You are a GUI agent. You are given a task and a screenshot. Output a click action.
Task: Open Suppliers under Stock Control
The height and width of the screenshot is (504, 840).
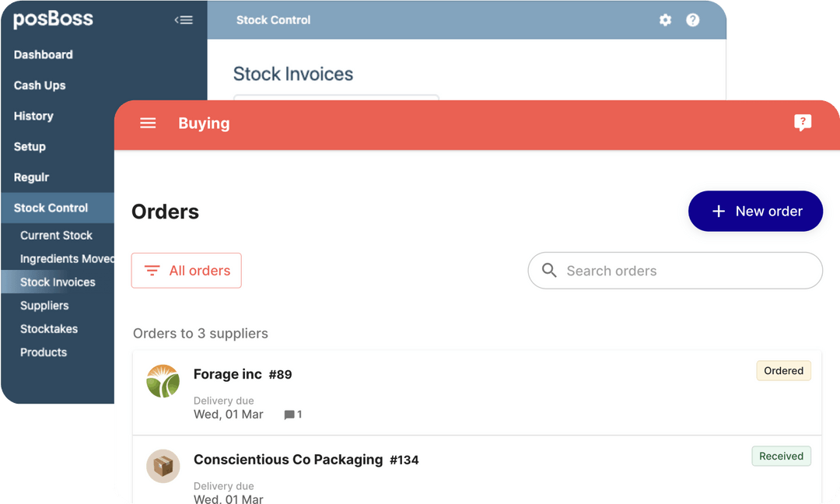44,306
